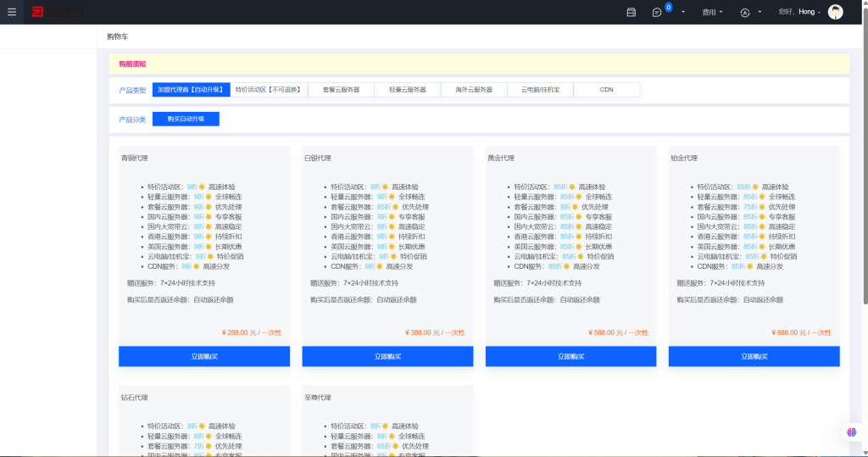Select the 轻量云服务器 tab

(x=408, y=90)
